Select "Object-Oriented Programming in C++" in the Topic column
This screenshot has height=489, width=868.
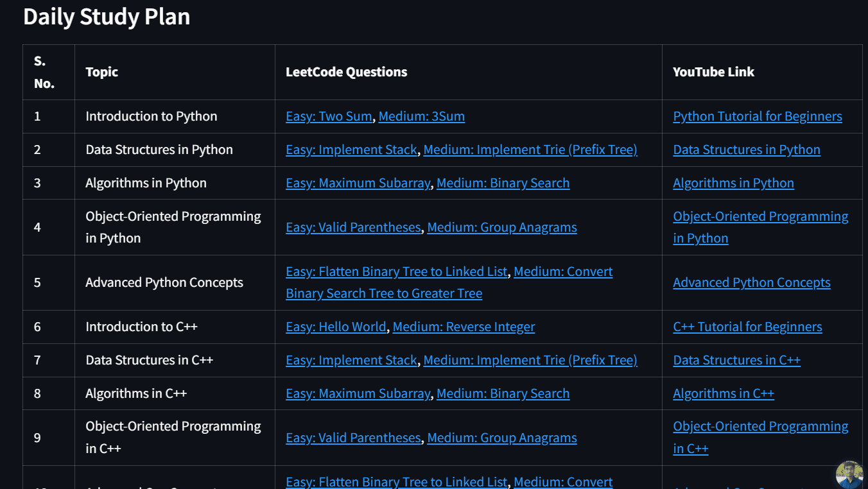coord(173,438)
